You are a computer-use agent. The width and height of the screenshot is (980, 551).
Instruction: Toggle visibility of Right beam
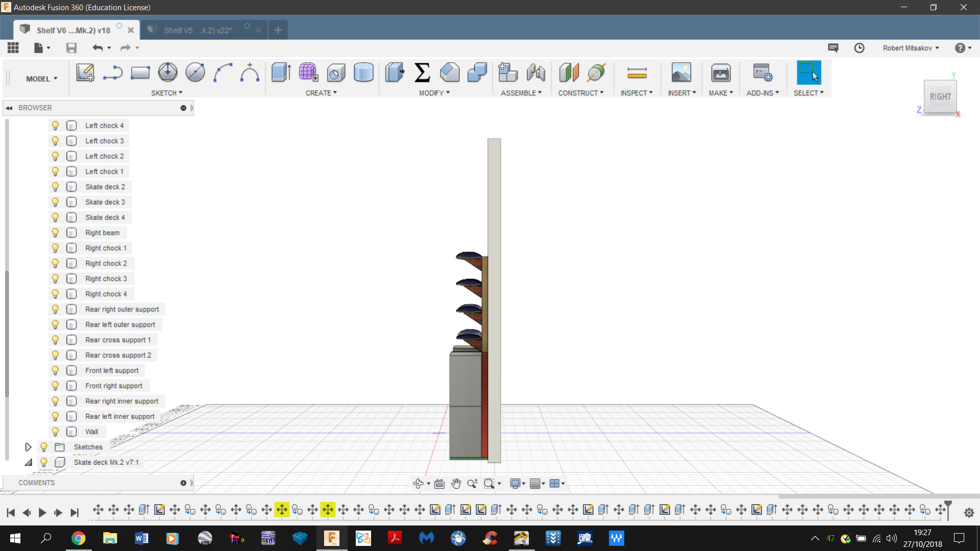(55, 233)
